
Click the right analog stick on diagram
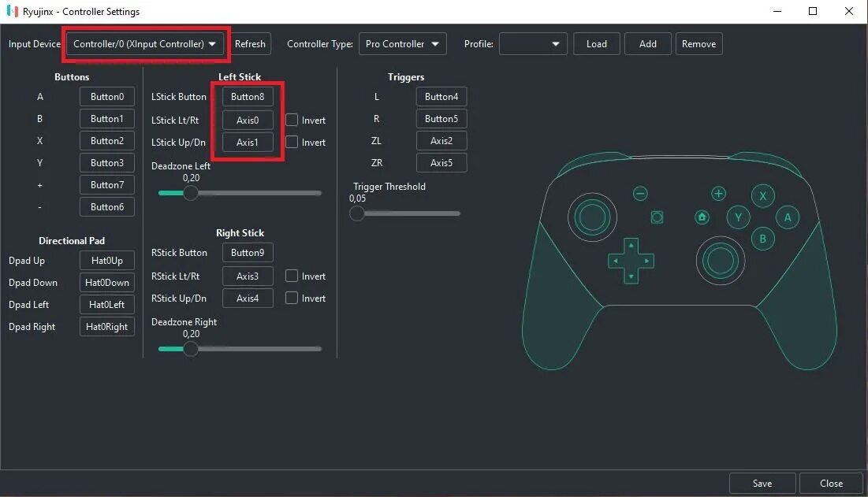coord(720,261)
